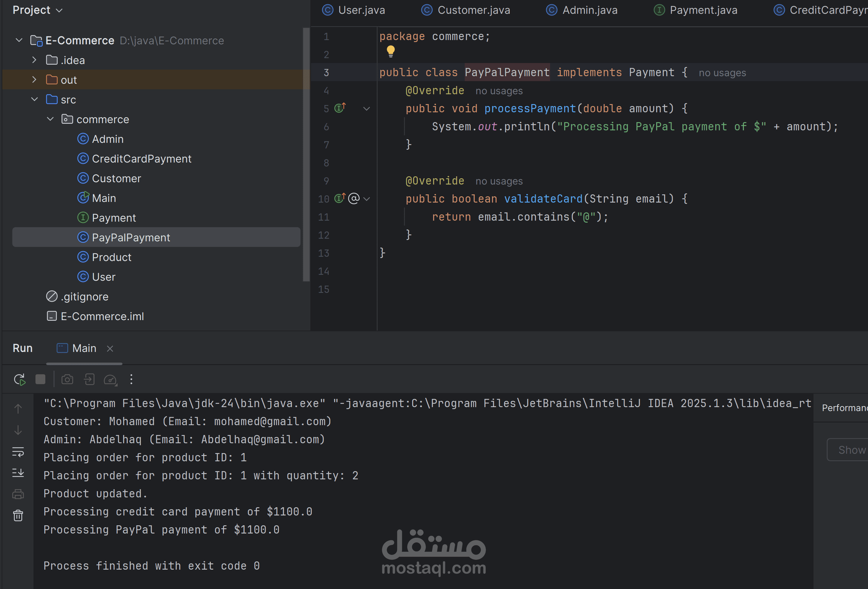This screenshot has width=868, height=589.
Task: Switch to CreditCardPayment editor tab
Action: (x=820, y=10)
